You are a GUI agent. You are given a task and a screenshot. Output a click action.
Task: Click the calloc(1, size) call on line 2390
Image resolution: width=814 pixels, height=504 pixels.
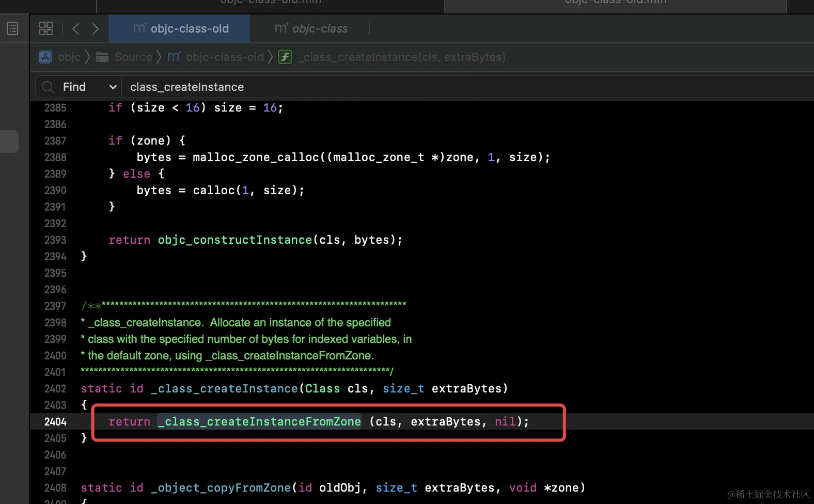point(245,191)
